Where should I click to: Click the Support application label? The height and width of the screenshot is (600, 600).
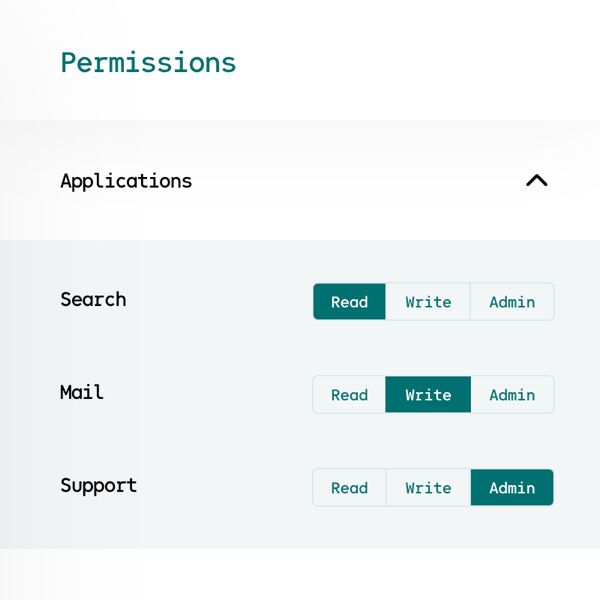(98, 485)
